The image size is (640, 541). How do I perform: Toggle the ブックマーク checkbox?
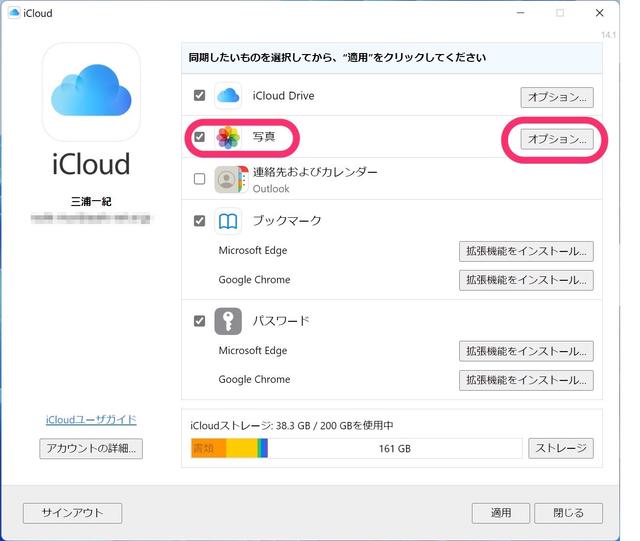click(x=200, y=221)
